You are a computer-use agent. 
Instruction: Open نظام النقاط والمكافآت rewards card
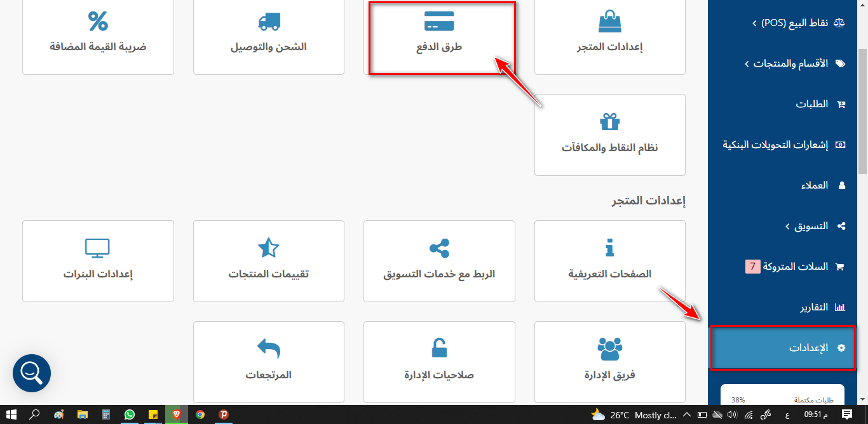point(610,135)
